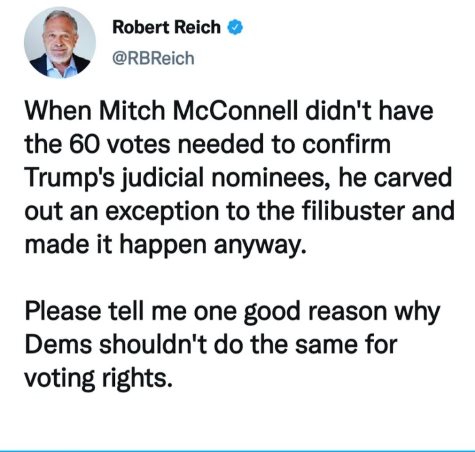Screen dimensions: 475x452
Task: Click the phrase 'good reason'
Action: point(316,313)
